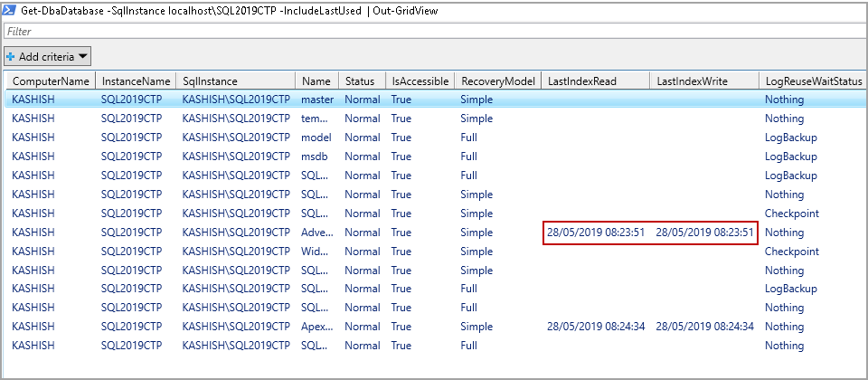Click Normal status in Adve... row
This screenshot has width=868, height=380.
pos(362,233)
